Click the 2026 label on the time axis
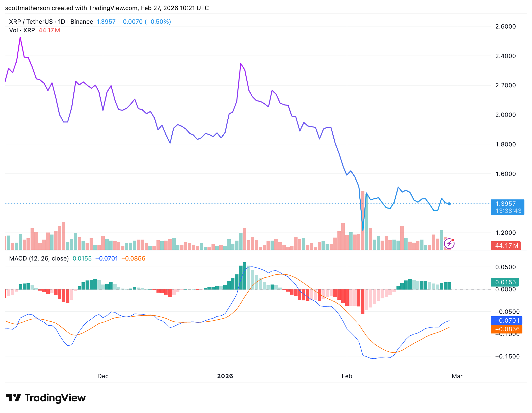Screen dimensions: 532x413 pos(225,376)
